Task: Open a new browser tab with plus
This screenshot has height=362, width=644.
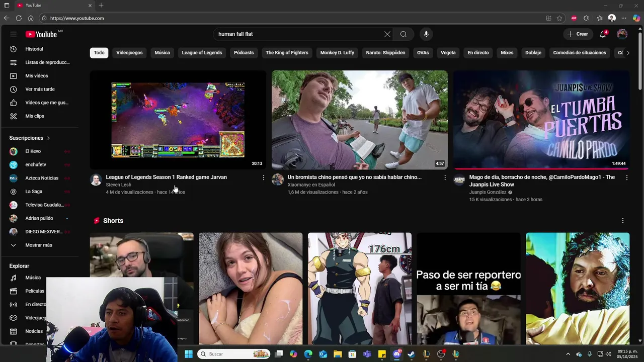Action: click(x=101, y=5)
